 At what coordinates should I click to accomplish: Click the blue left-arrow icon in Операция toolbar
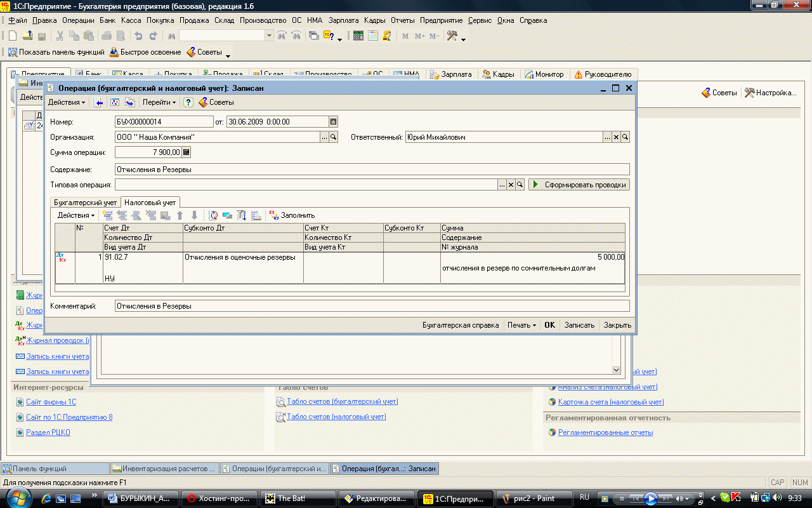click(98, 102)
